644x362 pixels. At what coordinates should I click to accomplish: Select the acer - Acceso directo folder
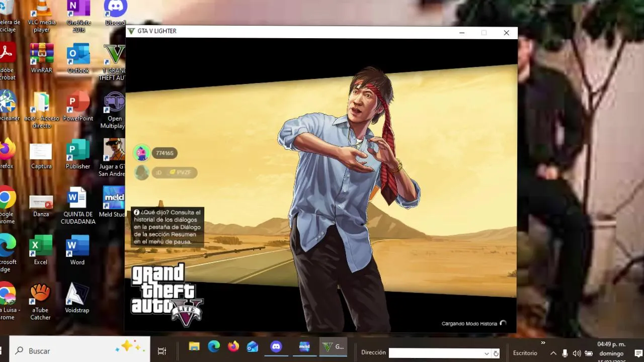(x=42, y=110)
